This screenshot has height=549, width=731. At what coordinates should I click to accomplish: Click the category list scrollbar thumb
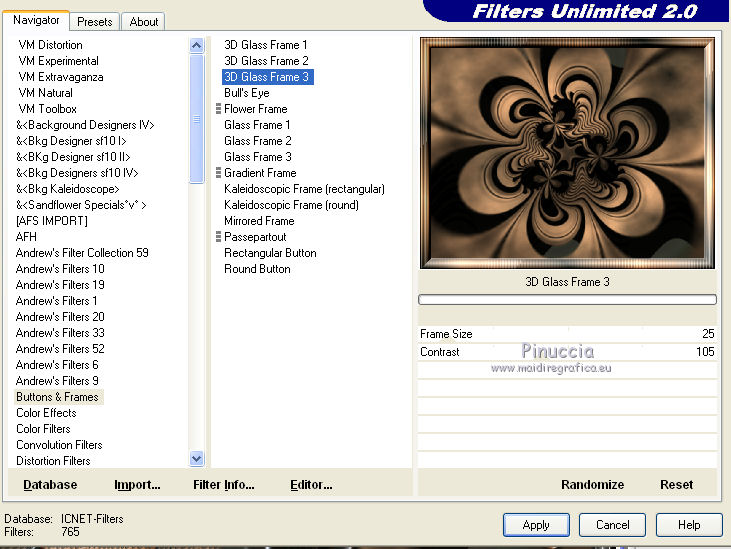(197, 119)
